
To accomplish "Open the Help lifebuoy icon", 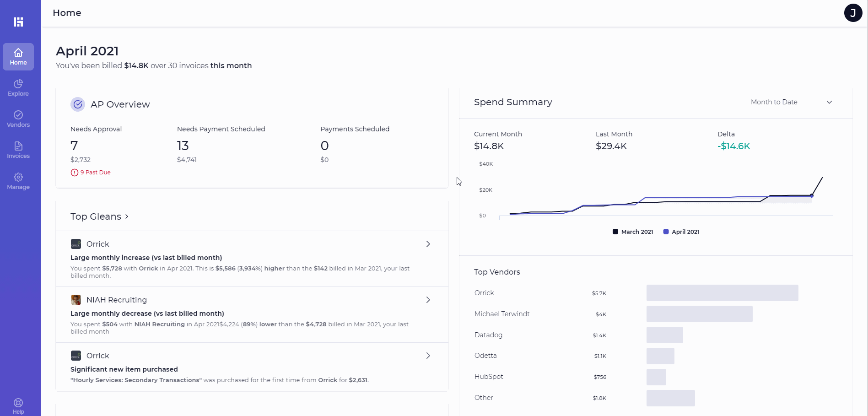I will tap(18, 405).
